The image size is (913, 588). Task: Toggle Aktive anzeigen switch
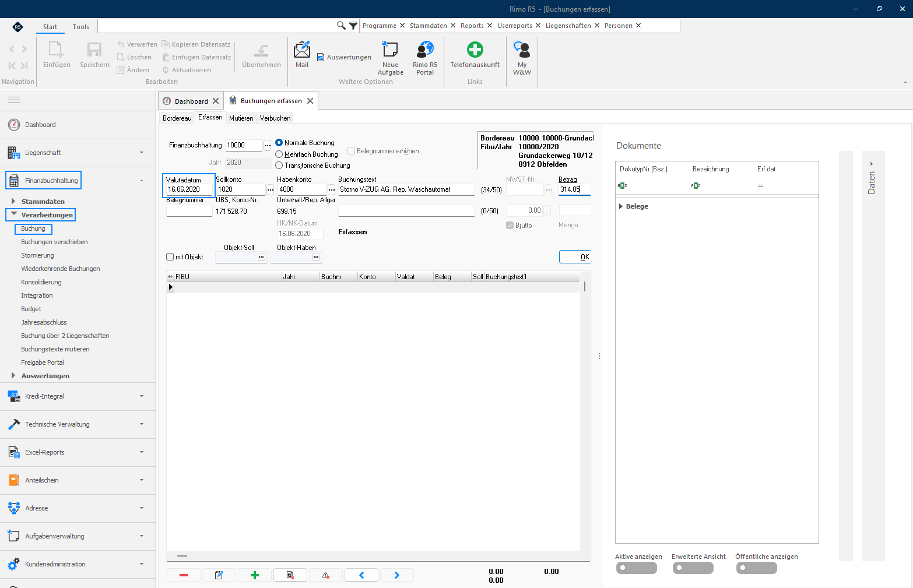pyautogui.click(x=637, y=568)
